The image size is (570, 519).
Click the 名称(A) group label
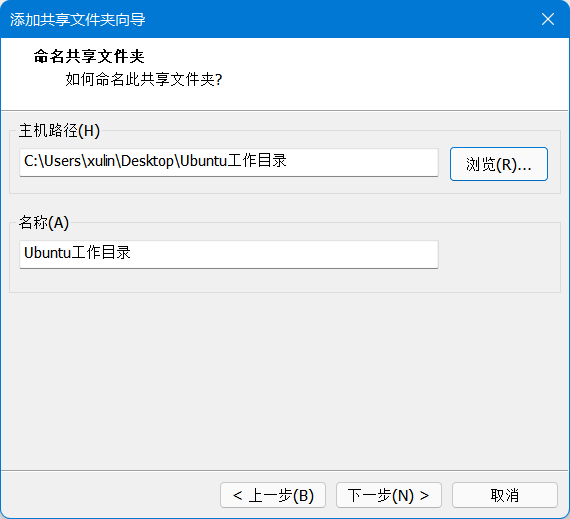tap(44, 222)
